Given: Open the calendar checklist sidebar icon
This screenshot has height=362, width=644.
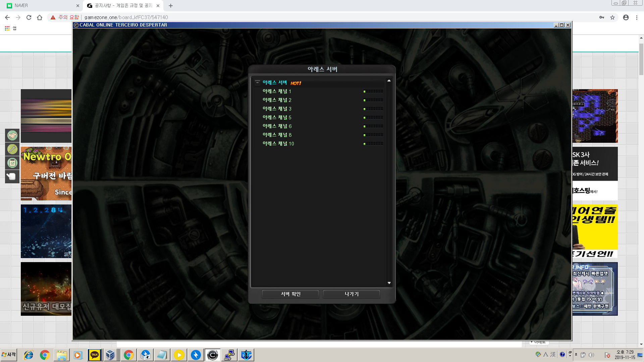Looking at the screenshot, I should (x=12, y=163).
